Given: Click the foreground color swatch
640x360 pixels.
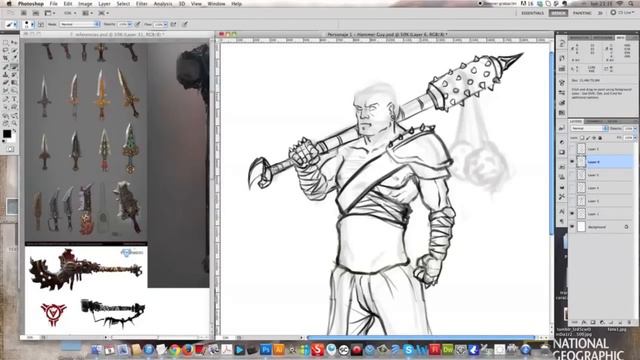Looking at the screenshot, I should [x=7, y=133].
